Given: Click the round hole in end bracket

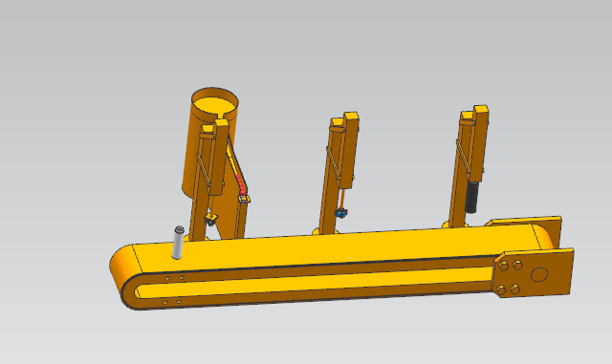Looking at the screenshot, I should 539,274.
